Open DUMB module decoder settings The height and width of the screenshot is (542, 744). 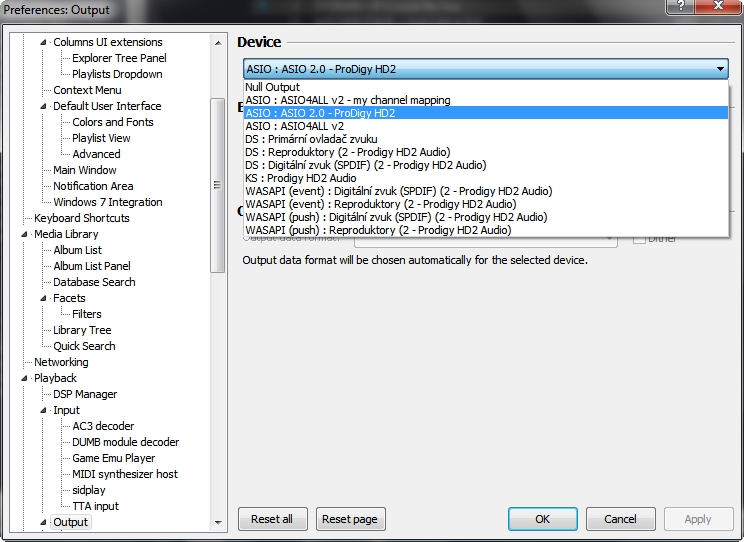[x=125, y=443]
